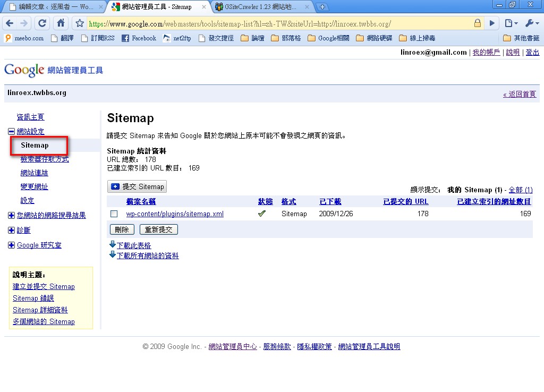This screenshot has height=392, width=544.
Task: Open the meebo.com bookmark
Action: [24, 38]
